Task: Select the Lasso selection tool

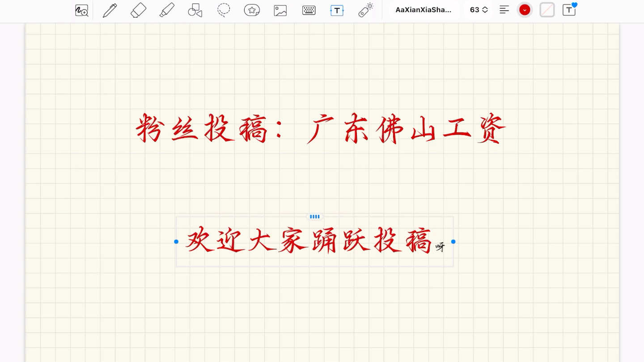Action: (x=224, y=10)
